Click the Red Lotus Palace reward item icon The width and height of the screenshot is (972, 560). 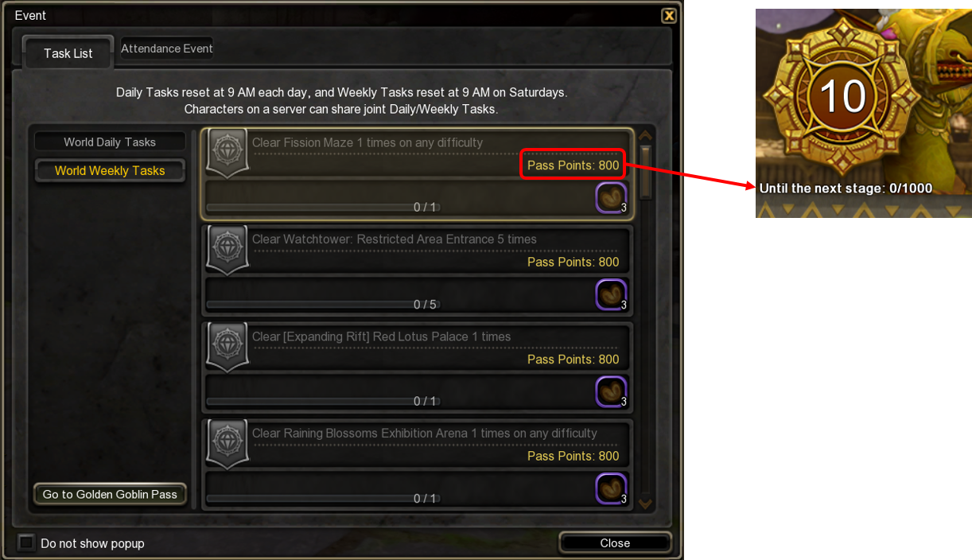click(611, 392)
